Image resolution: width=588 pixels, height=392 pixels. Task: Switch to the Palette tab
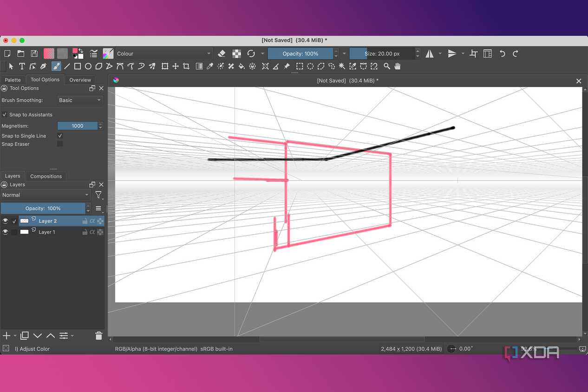13,80
